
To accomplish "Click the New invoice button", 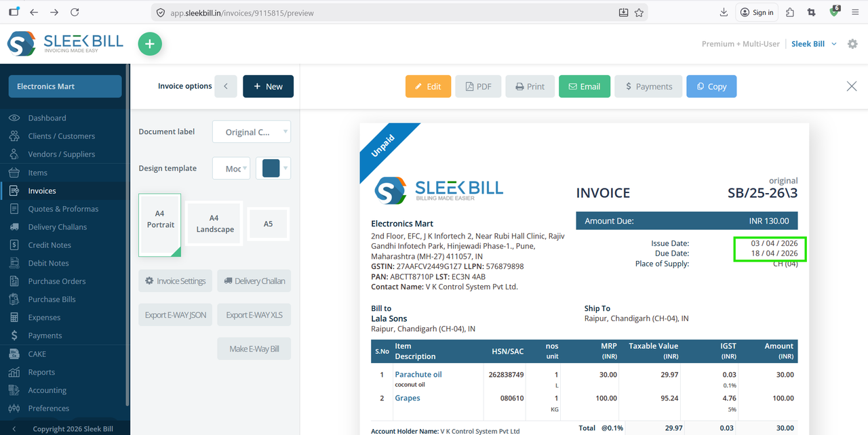I will point(268,86).
